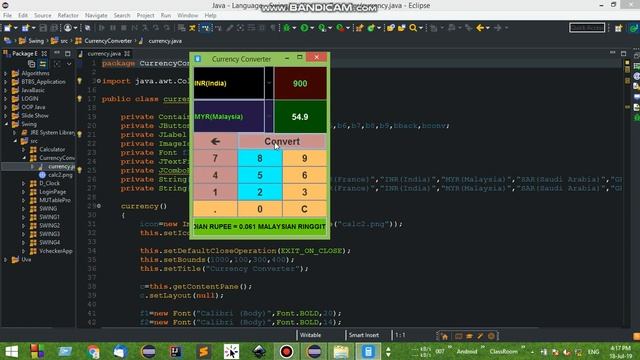The width and height of the screenshot is (640, 360).
Task: Select the LoginPage package in tree
Action: (x=53, y=192)
